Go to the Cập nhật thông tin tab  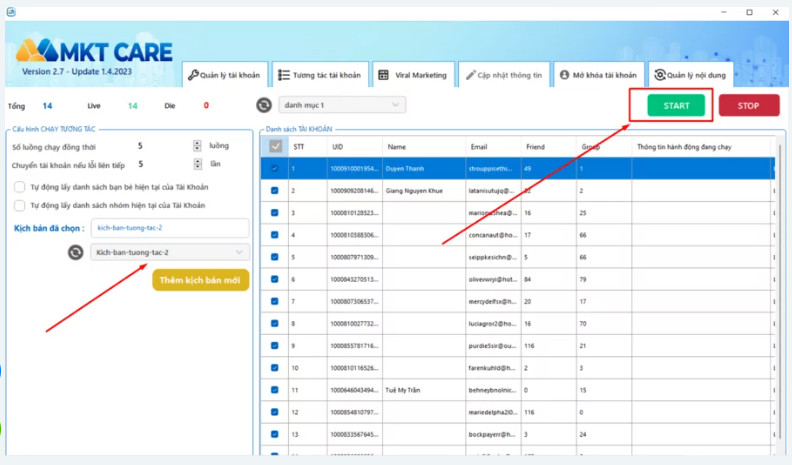pos(504,75)
